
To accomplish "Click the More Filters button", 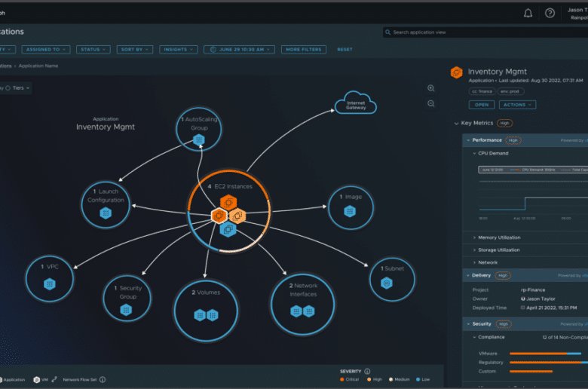I will pyautogui.click(x=304, y=50).
